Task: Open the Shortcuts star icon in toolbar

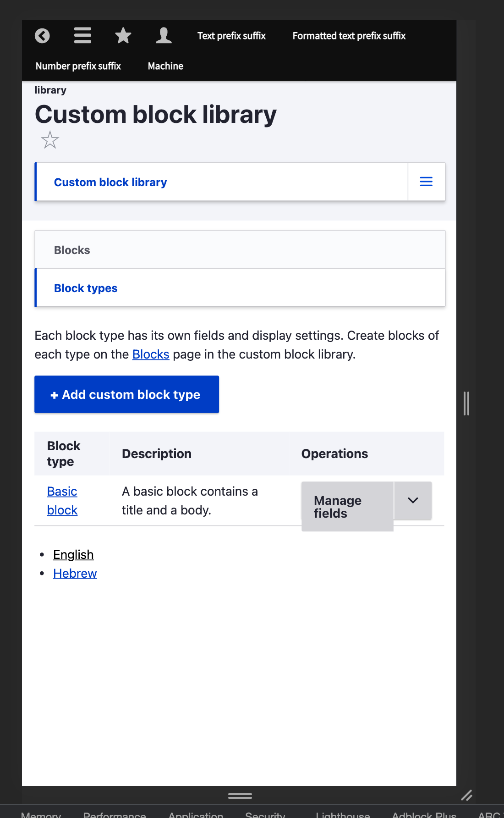Action: click(123, 36)
